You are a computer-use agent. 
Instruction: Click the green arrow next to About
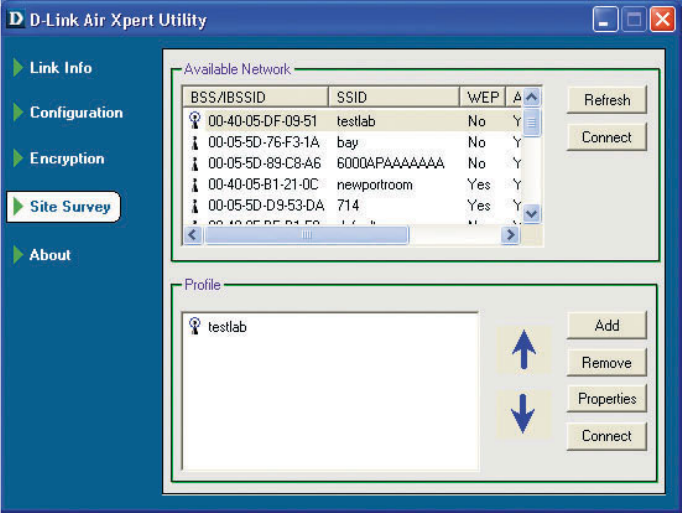pos(17,255)
